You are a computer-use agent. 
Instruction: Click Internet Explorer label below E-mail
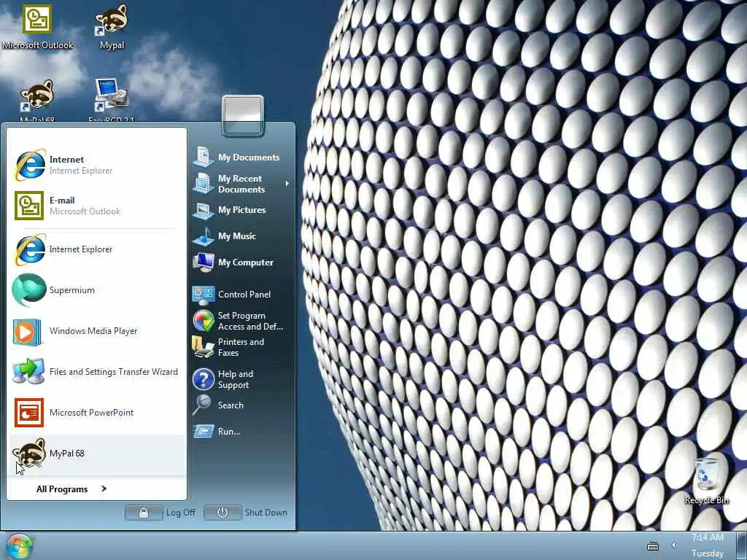(x=81, y=249)
